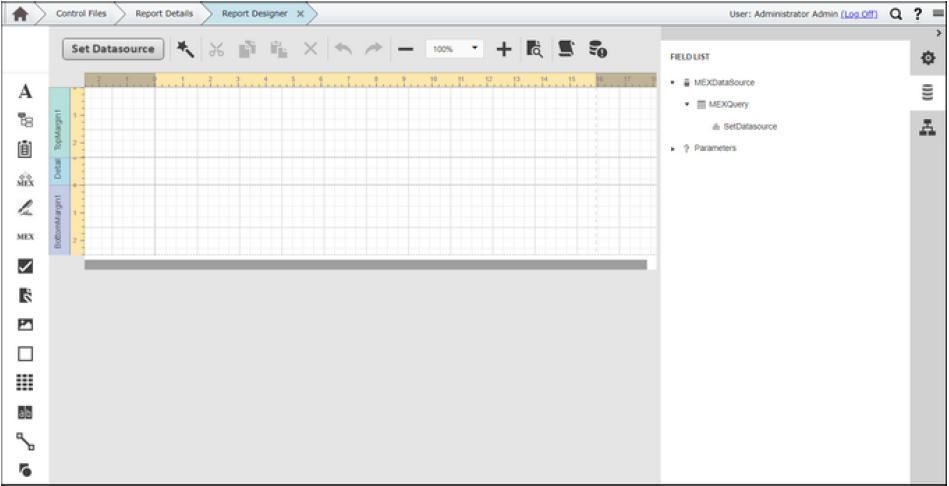Go to the Home icon breadcrumb

(x=19, y=15)
